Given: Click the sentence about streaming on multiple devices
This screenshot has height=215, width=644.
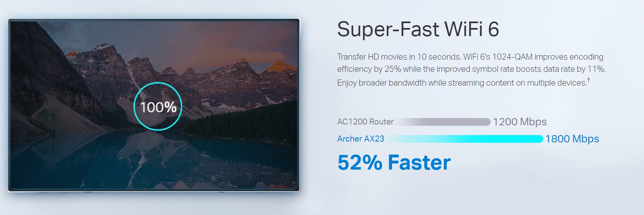Looking at the screenshot, I should (x=462, y=83).
